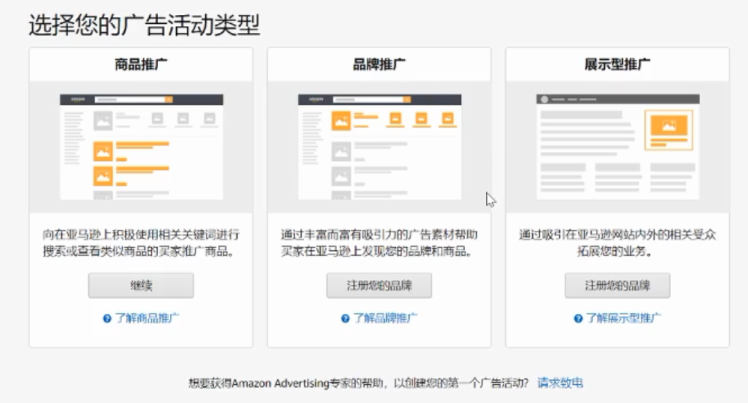
Task: Click question mark icon beside 了解商品推广
Action: click(x=106, y=318)
